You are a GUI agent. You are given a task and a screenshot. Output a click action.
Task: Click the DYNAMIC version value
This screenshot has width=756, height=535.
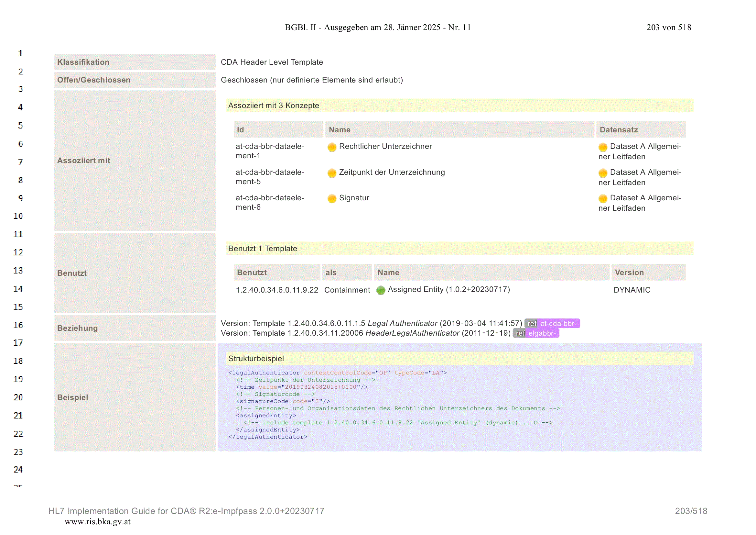click(x=632, y=290)
